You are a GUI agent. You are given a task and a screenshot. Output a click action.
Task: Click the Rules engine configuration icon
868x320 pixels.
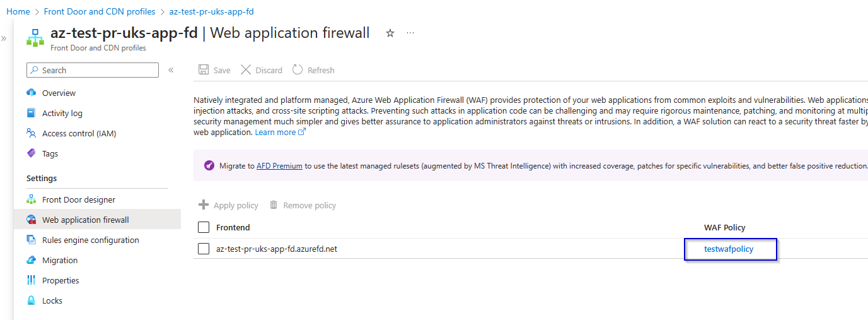(x=32, y=240)
